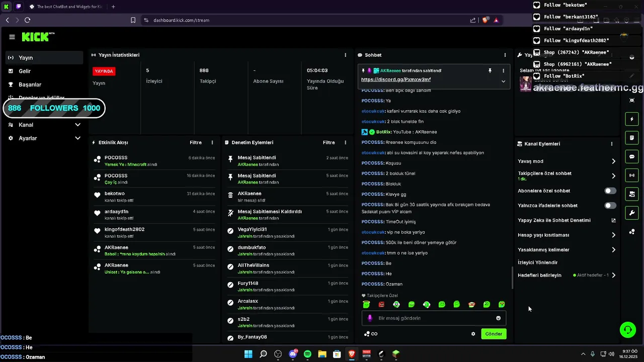
Task: Click the wrench tools sidebar icon
Action: 632,213
